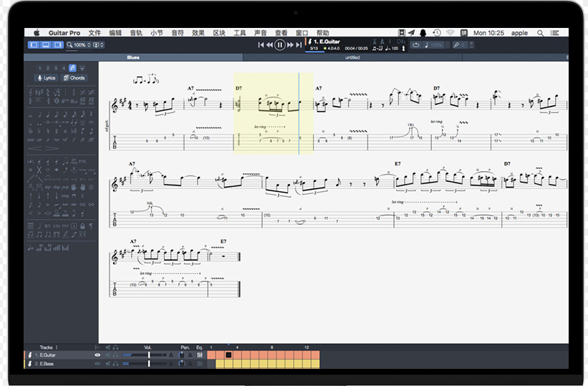Screen dimensions: 588x386
Task: Jump to the first bar button
Action: click(x=261, y=45)
